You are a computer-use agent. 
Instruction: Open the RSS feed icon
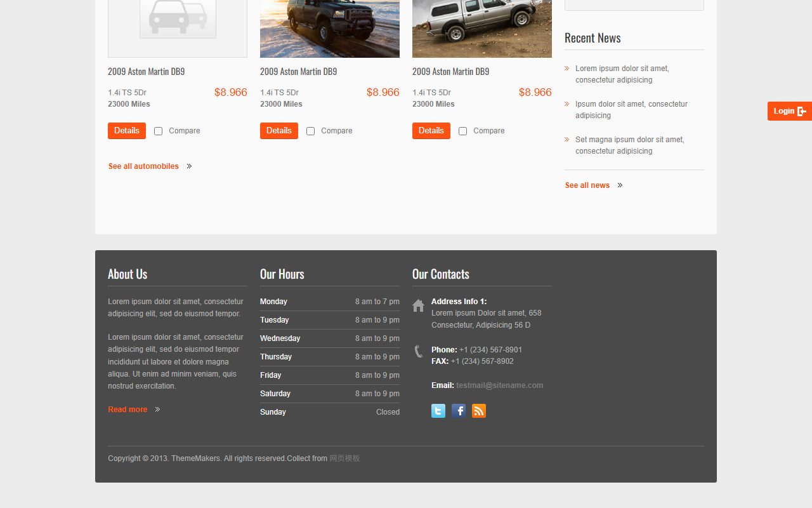pyautogui.click(x=479, y=411)
